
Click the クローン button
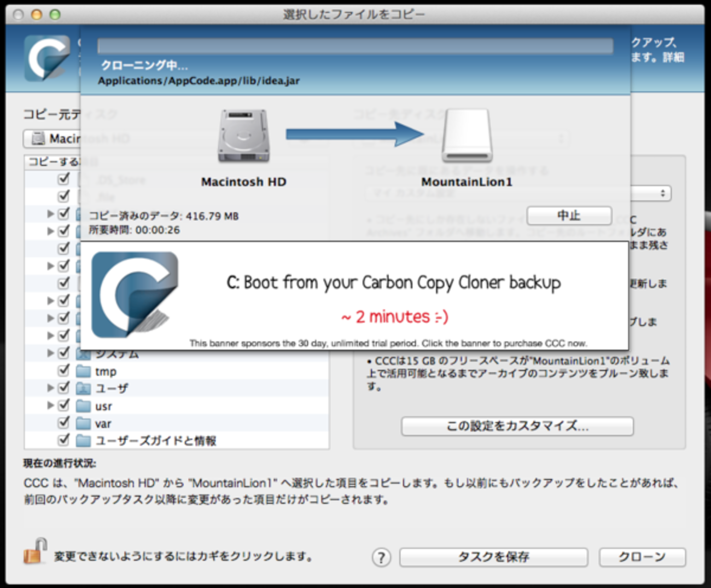642,557
